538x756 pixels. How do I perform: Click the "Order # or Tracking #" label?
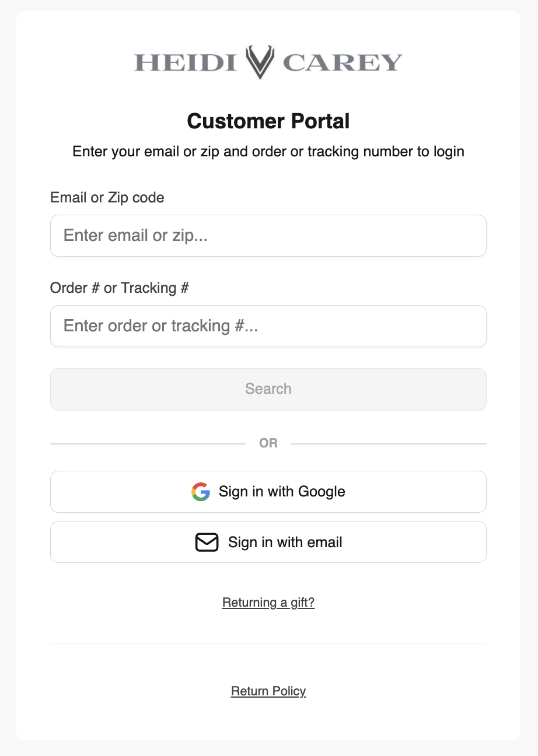click(x=120, y=288)
